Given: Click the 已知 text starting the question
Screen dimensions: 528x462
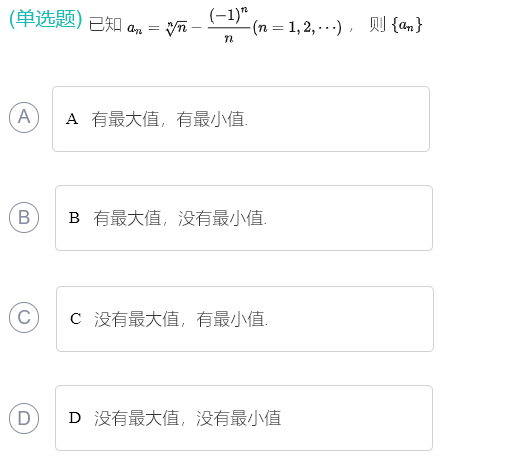Looking at the screenshot, I should (105, 24).
